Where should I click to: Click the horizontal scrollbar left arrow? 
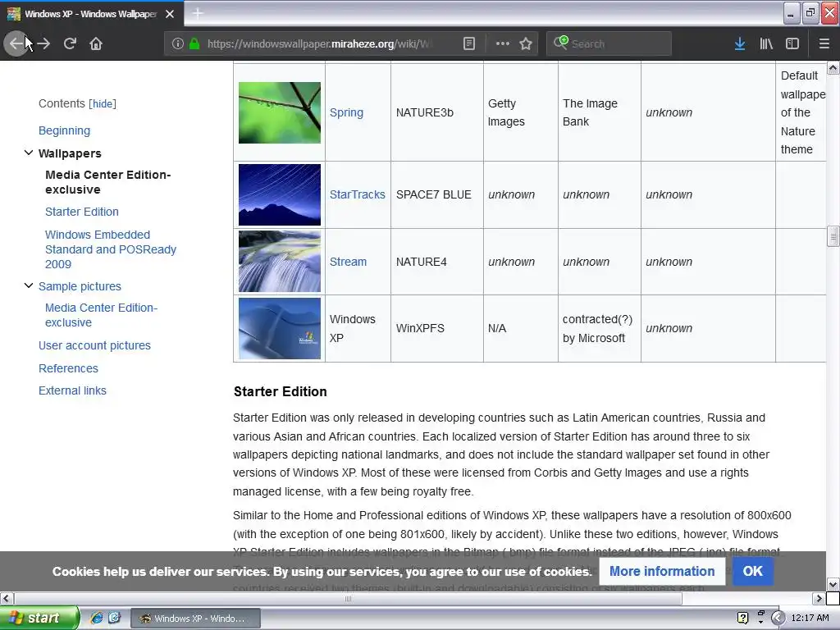pos(6,598)
